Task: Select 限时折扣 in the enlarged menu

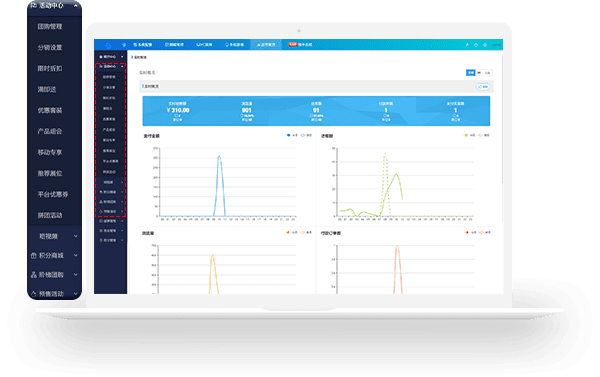Action: 50,69
